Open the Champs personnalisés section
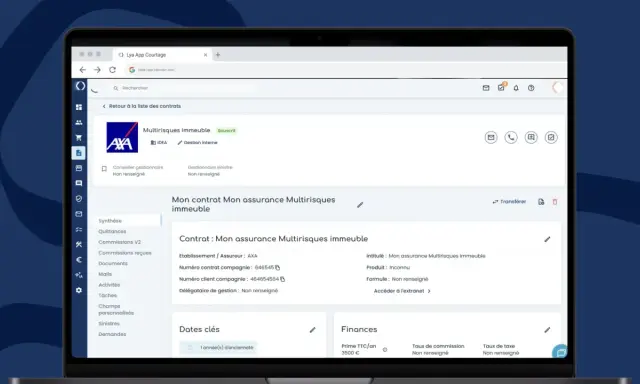 coord(116,309)
